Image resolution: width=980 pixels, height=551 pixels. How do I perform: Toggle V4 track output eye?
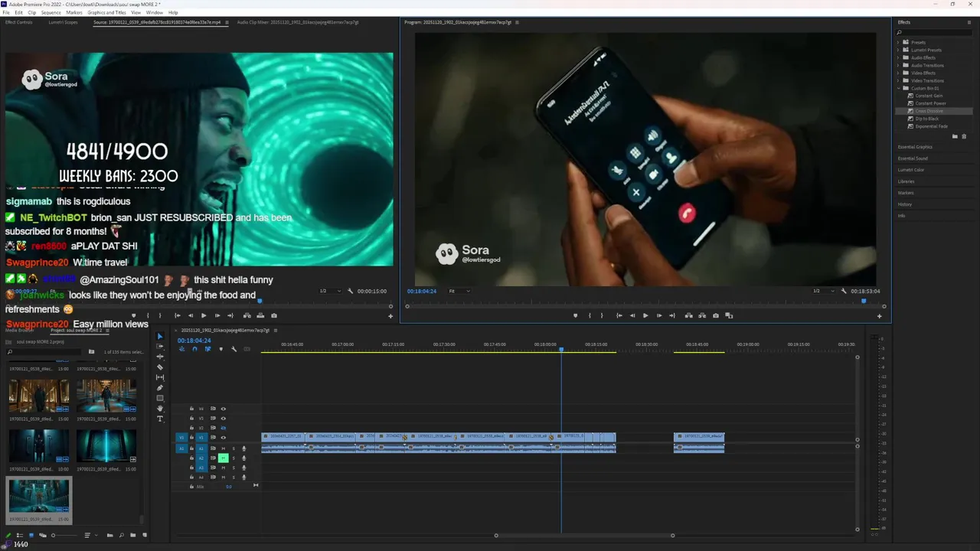click(224, 409)
